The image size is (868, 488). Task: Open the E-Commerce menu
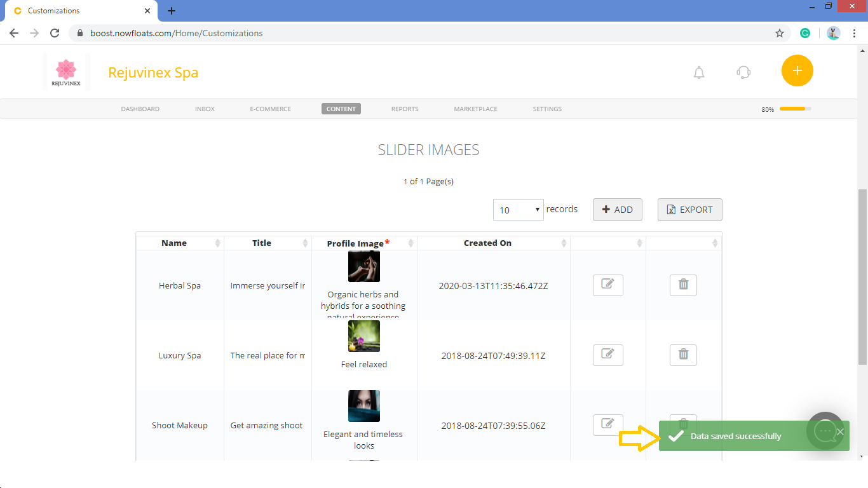point(271,109)
